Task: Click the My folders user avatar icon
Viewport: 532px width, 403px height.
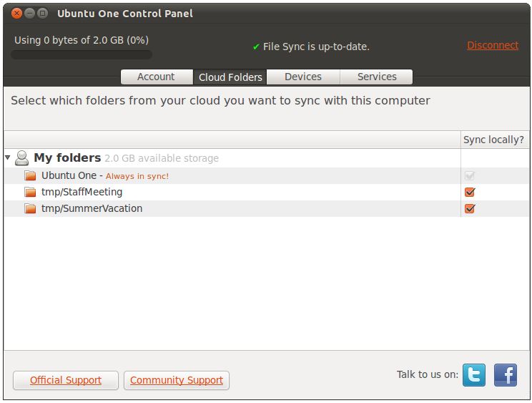Action: 21,158
